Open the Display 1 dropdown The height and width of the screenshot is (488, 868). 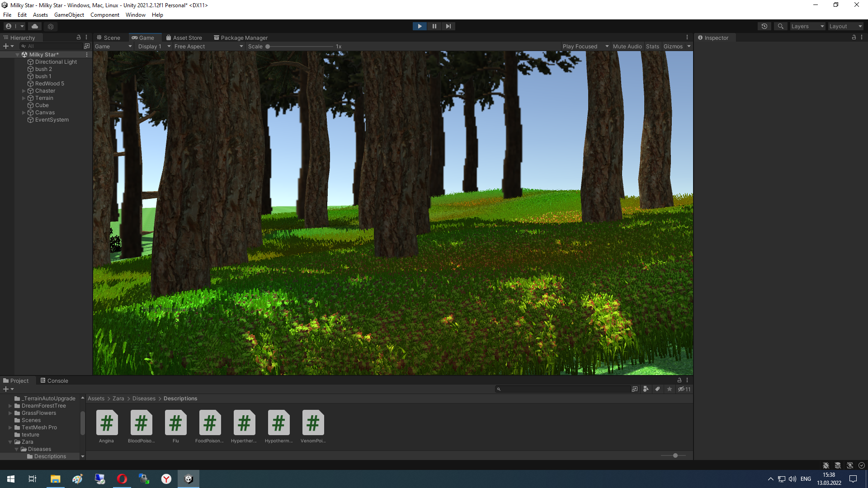(154, 47)
